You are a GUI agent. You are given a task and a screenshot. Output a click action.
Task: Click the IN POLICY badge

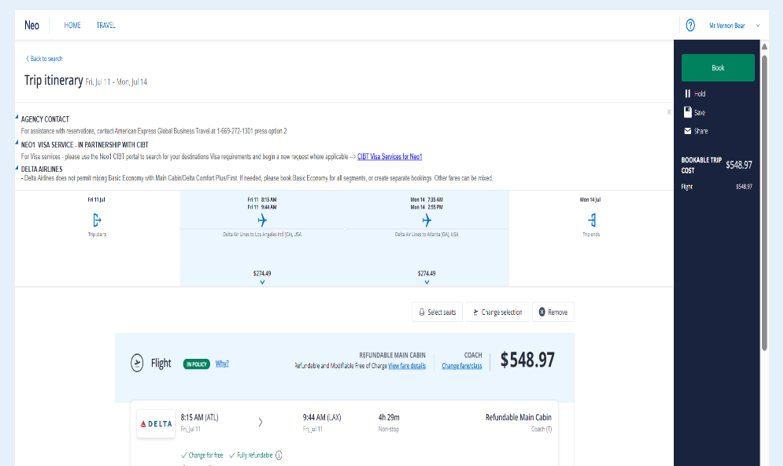point(196,364)
